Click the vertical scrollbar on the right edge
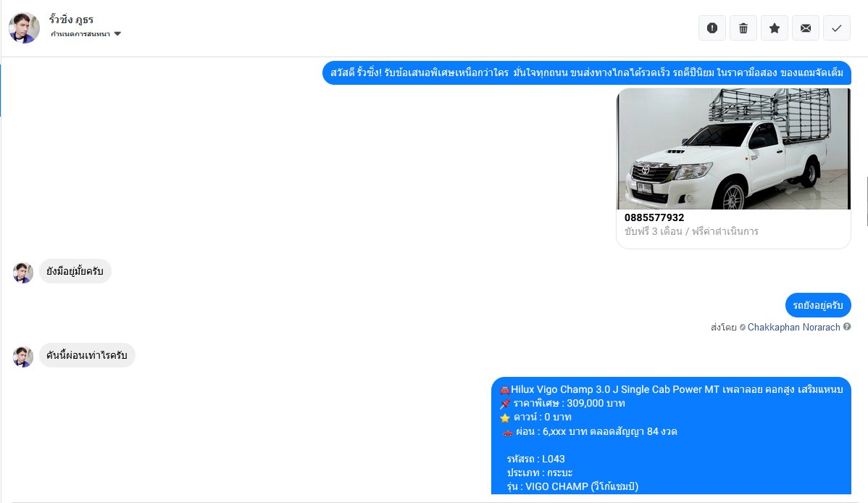This screenshot has height=503, width=868. tap(867, 201)
